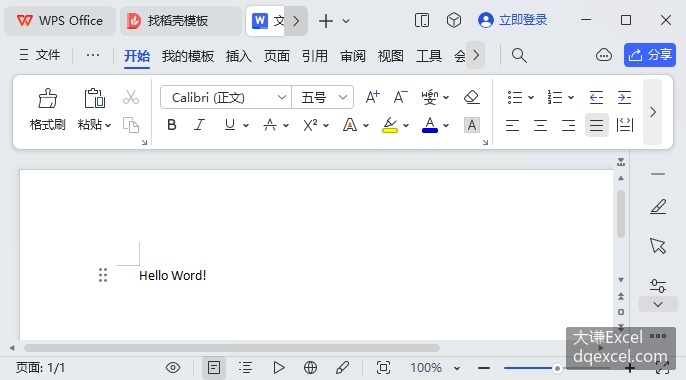Click the search magnifier icon
The width and height of the screenshot is (686, 380).
519,56
